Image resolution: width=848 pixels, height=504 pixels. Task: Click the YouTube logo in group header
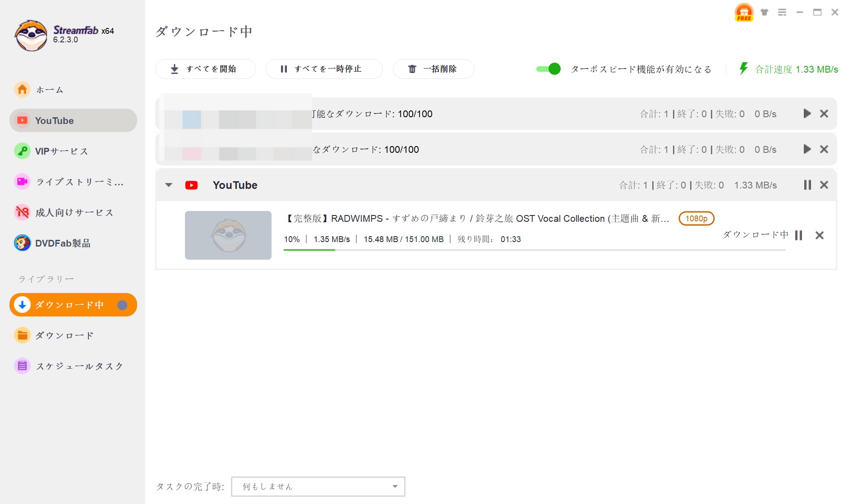191,185
